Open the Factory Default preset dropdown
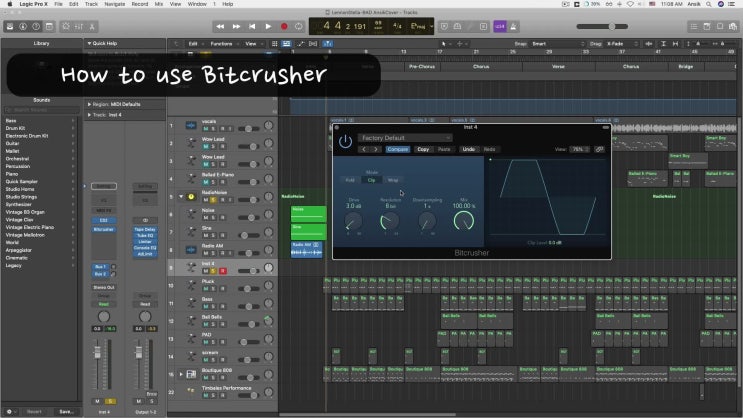Screen dimensions: 743x418 [x=405, y=138]
